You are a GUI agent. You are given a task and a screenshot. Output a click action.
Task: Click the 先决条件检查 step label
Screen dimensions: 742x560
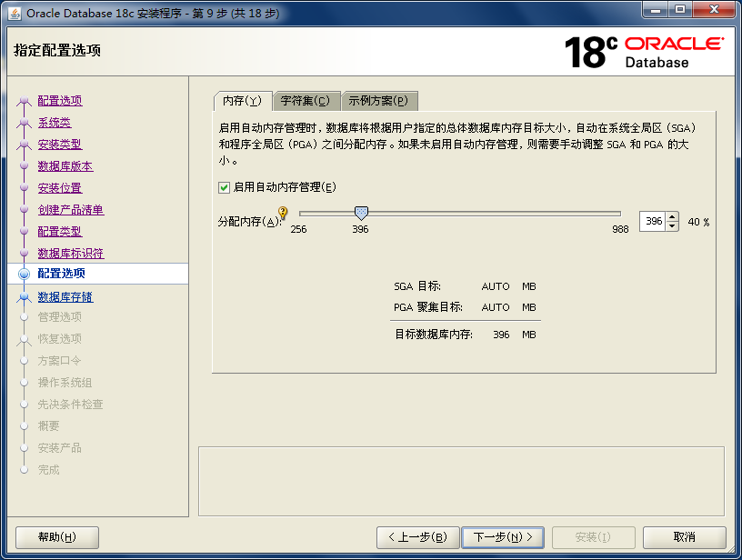tap(71, 404)
